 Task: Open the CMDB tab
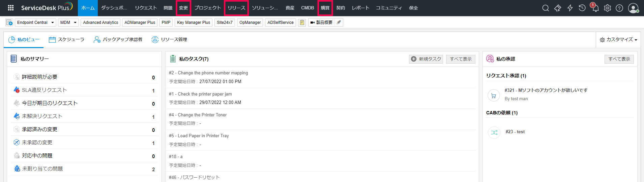pyautogui.click(x=308, y=8)
